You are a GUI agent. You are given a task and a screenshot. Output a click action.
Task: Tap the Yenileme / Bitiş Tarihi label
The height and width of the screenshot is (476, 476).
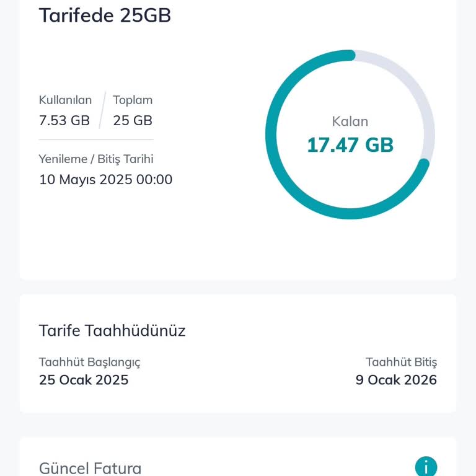pos(96,159)
